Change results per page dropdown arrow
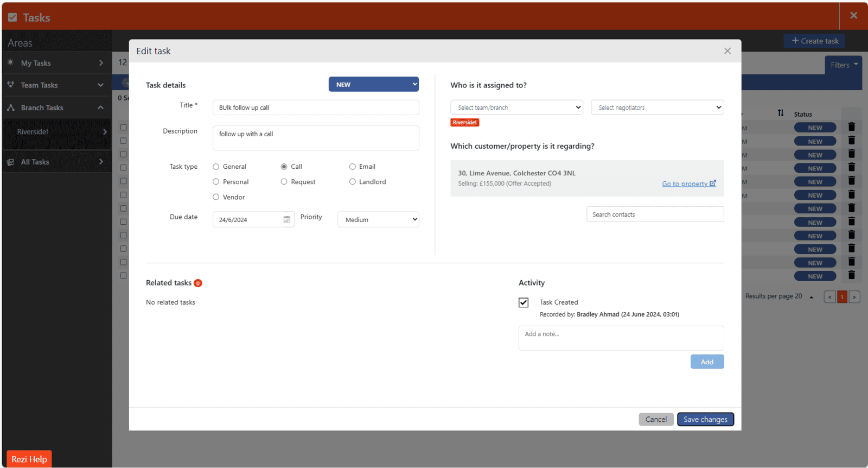The height and width of the screenshot is (468, 868). pyautogui.click(x=812, y=297)
